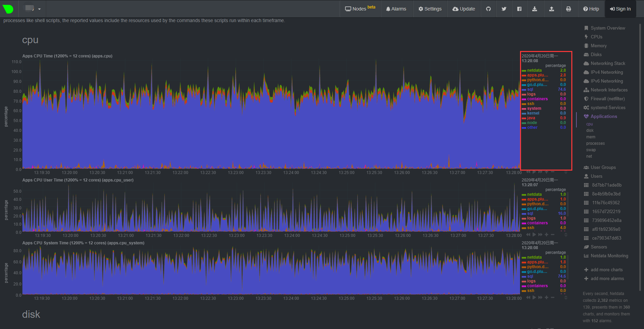Select the mem entry under Applications

coord(591,137)
